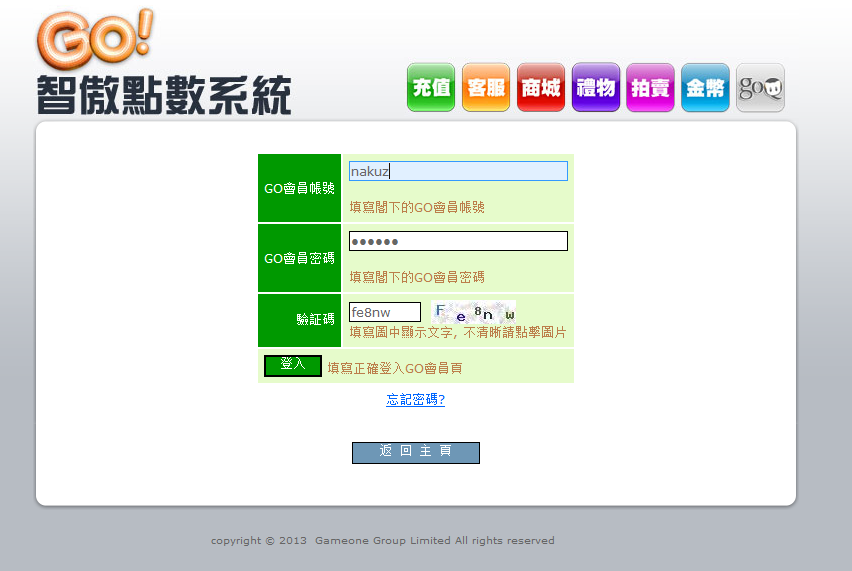Screen dimensions: 852x571
Task: Click the 驗證碼 green label cell
Action: [299, 320]
